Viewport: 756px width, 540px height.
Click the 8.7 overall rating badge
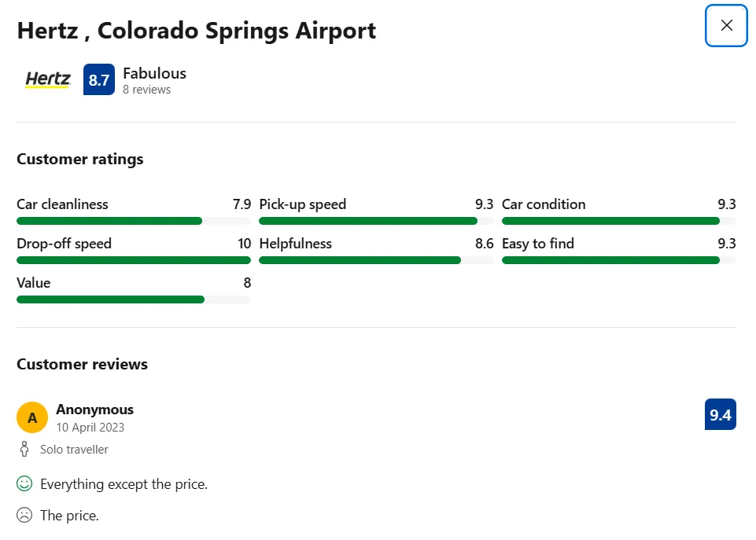(99, 80)
